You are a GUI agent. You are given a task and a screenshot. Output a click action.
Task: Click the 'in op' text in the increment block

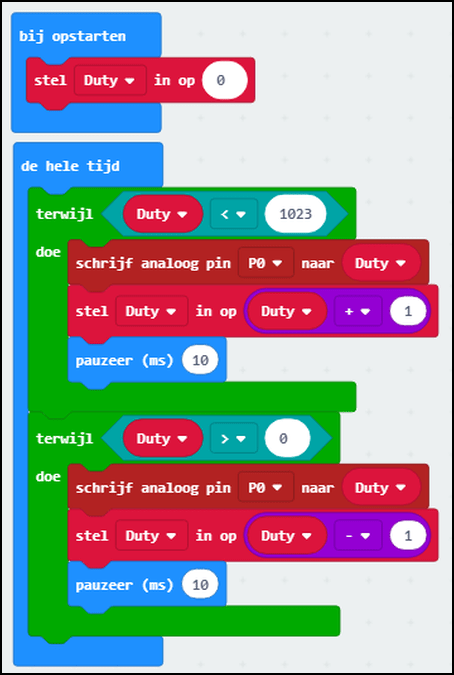(x=216, y=312)
